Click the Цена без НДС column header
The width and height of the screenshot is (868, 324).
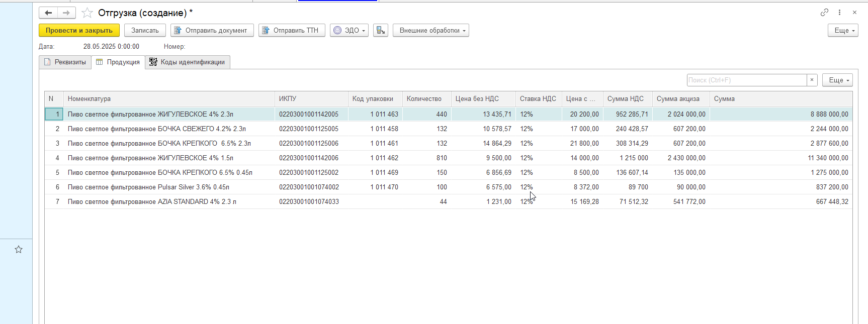[x=483, y=99]
